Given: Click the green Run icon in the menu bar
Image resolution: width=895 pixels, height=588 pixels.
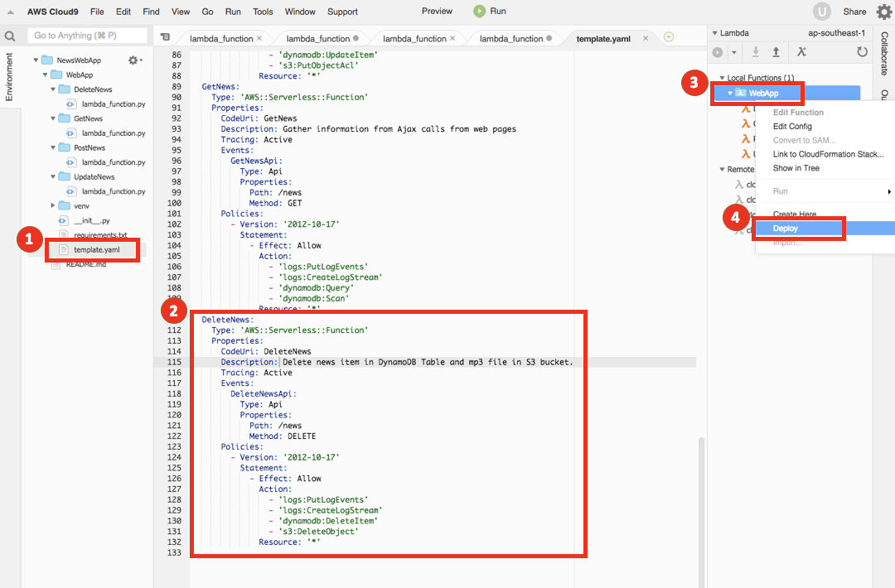Looking at the screenshot, I should (480, 11).
